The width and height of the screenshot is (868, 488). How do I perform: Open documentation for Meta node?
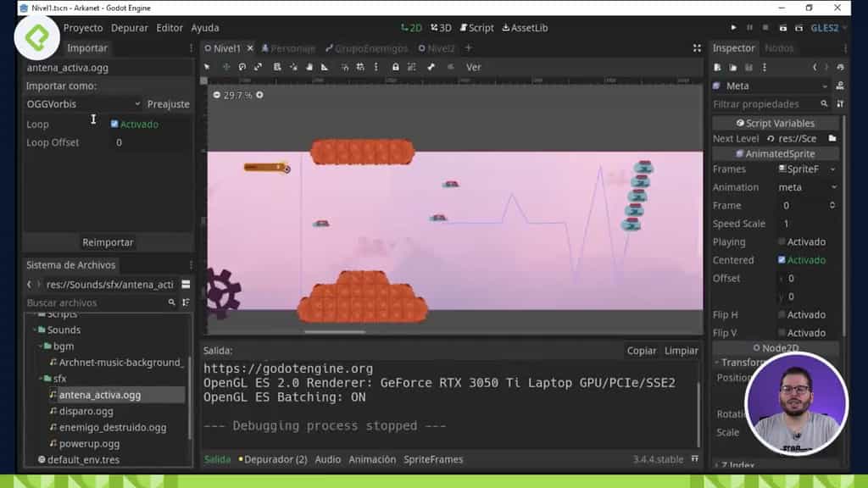[840, 86]
